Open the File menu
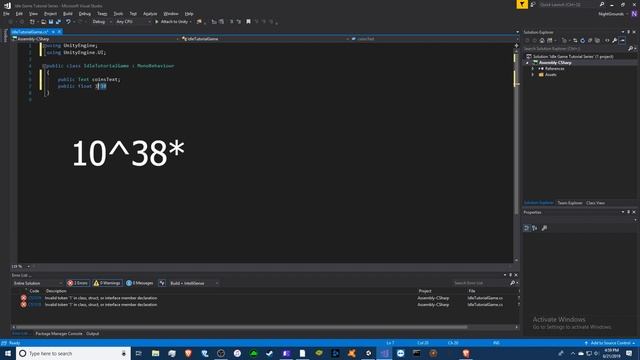 [x=6, y=13]
